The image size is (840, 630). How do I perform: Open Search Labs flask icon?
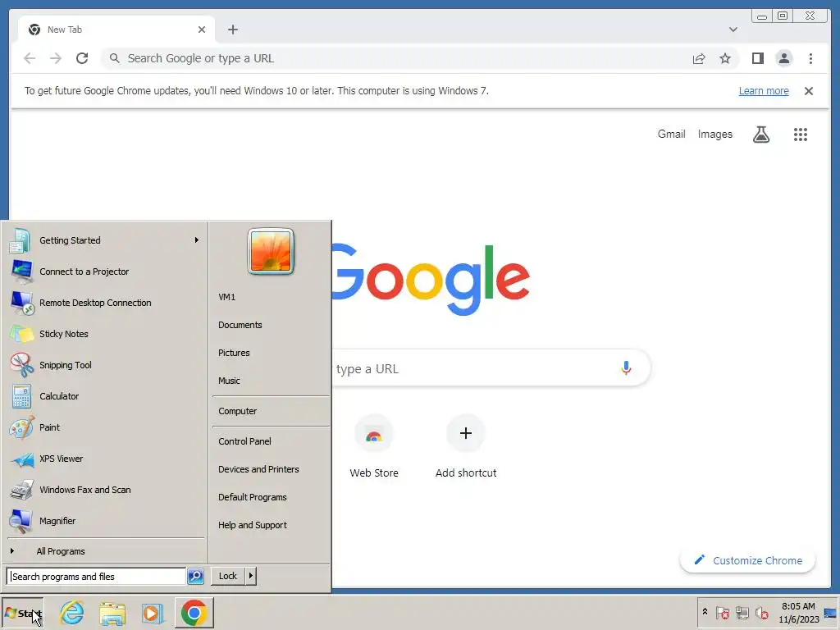[x=761, y=135]
